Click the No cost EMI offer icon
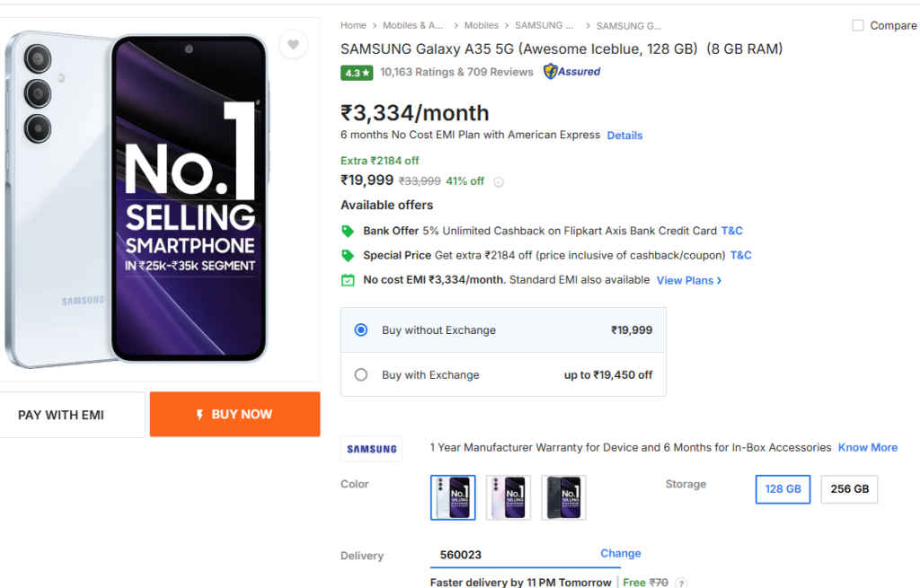This screenshot has width=920, height=588. click(x=348, y=280)
